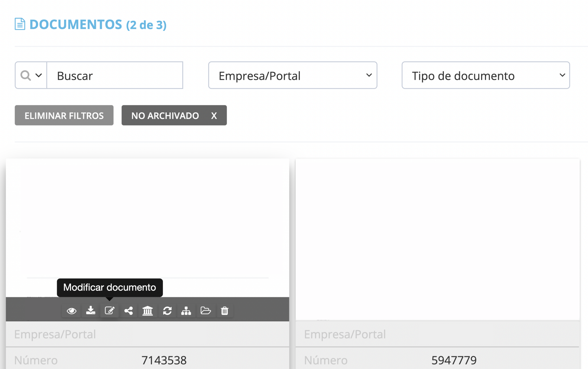Click the number 7143538
The width and height of the screenshot is (588, 369).
pyautogui.click(x=164, y=360)
